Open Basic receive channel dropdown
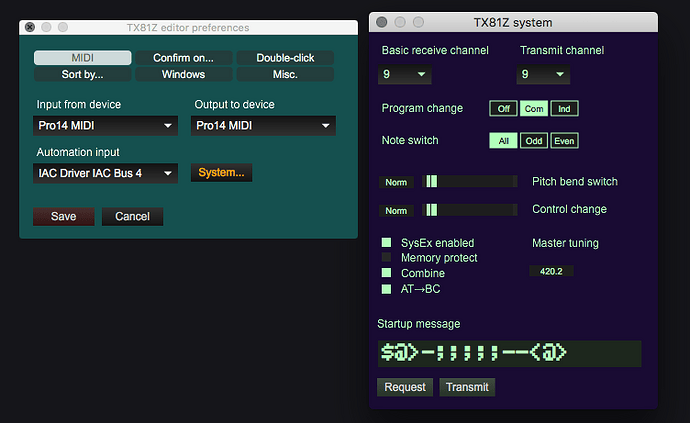 (405, 74)
